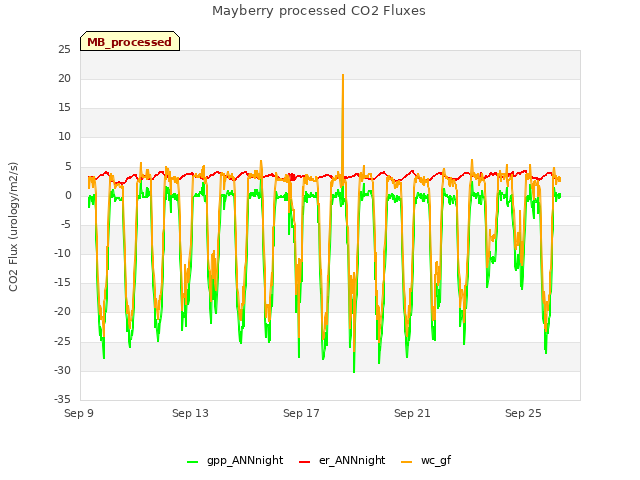This screenshot has height=480, width=640.
Task: Click the Sep 25 x-axis label
Action: pos(523,413)
